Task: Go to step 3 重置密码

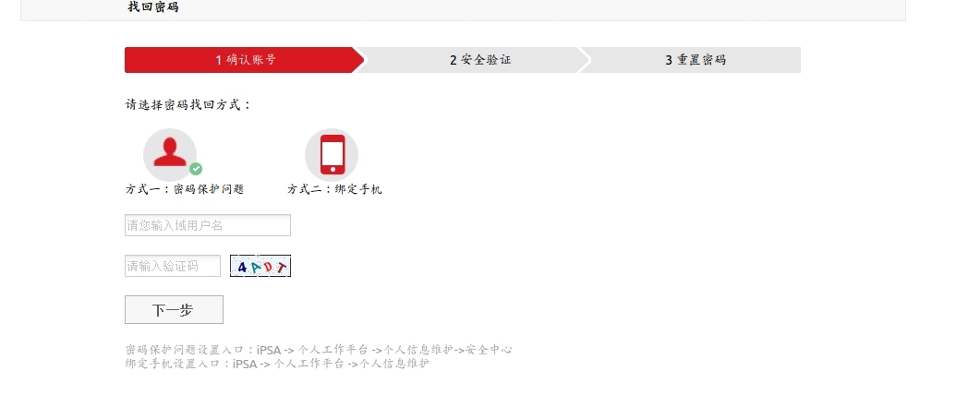Action: coord(696,60)
